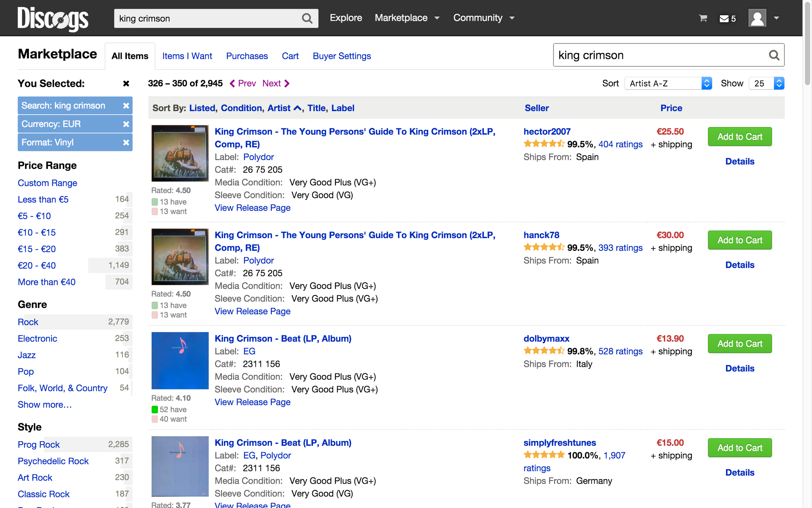Switch to the Items I Want tab
812x508 pixels.
click(x=187, y=56)
